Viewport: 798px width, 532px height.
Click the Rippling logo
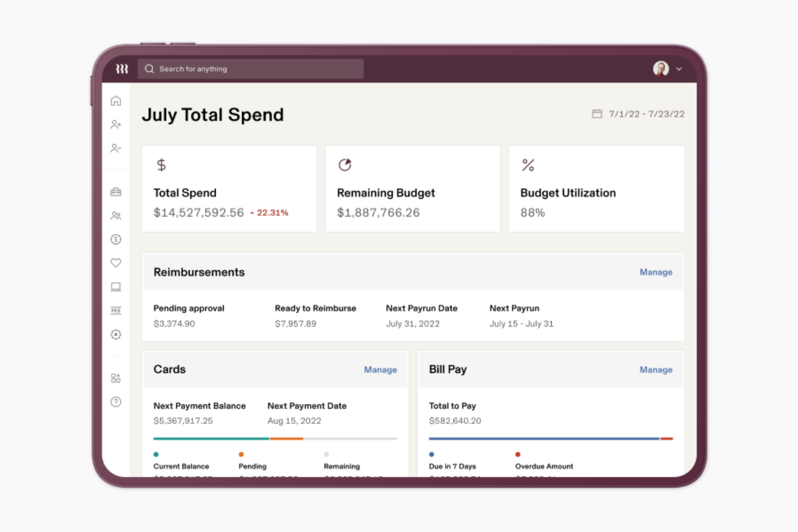[x=122, y=68]
